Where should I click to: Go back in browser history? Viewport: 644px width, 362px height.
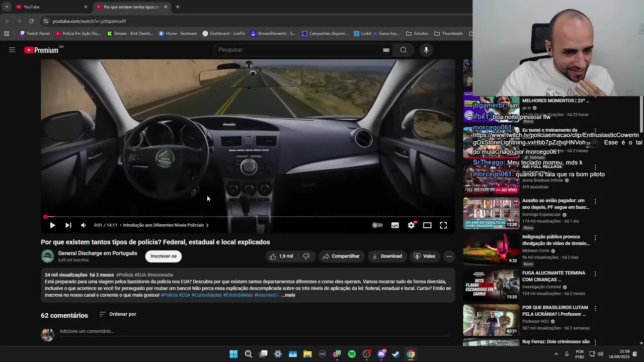(x=7, y=21)
